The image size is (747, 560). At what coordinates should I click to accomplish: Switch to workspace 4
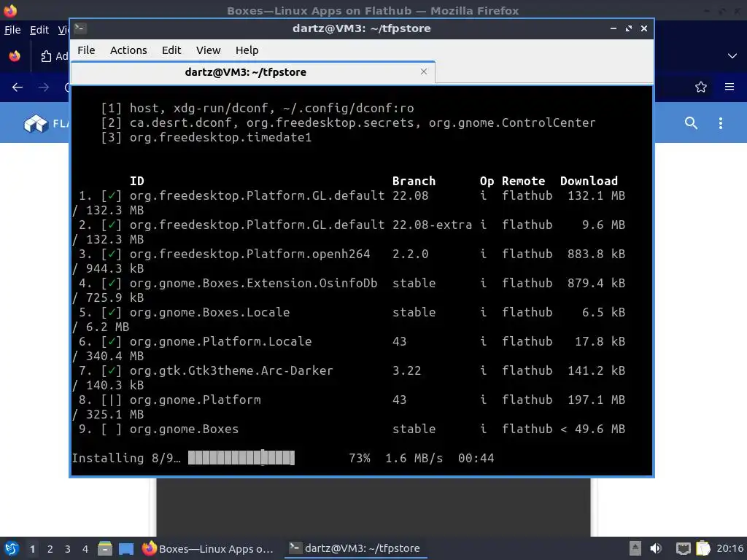(85, 549)
